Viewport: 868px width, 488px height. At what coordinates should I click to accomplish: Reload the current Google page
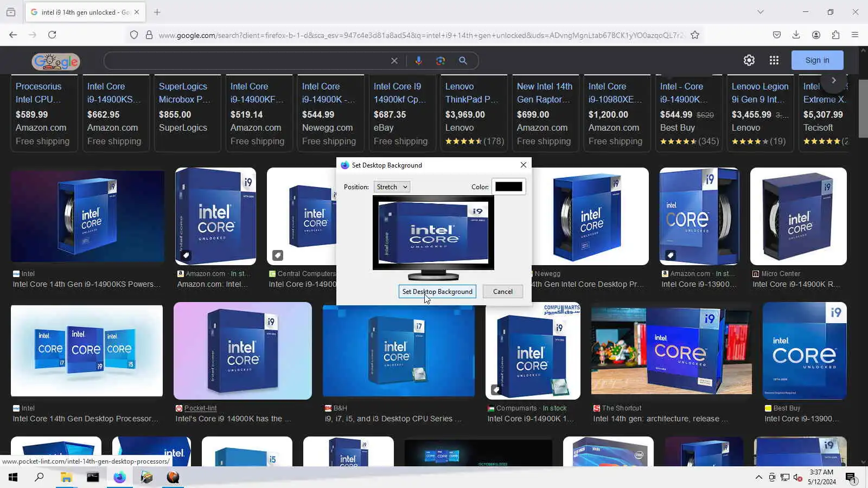pos(52,35)
